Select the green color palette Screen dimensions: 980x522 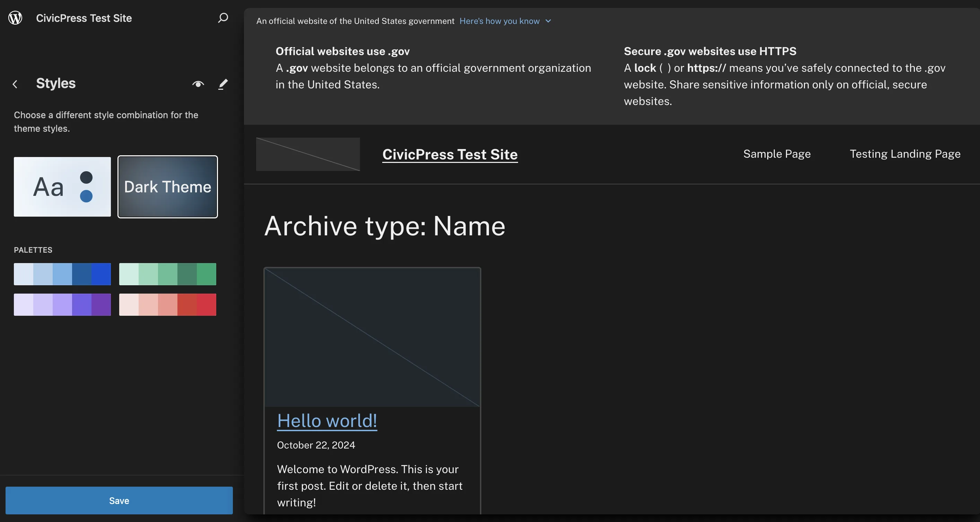[x=167, y=273]
